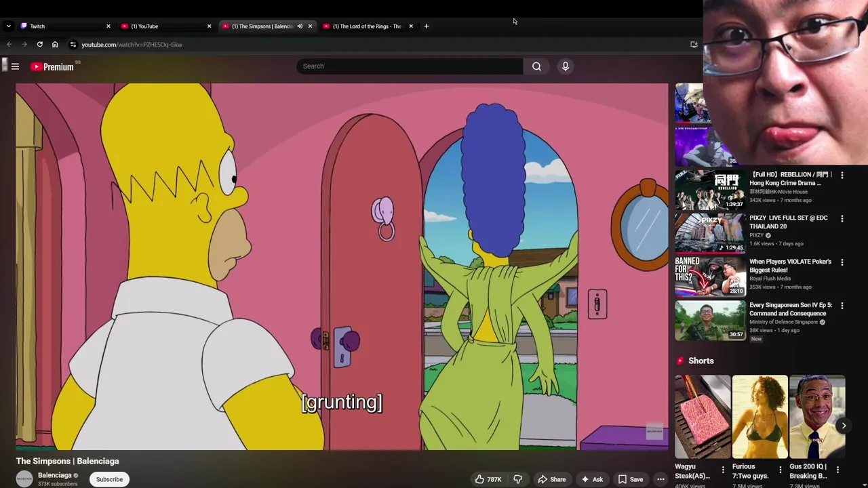Image resolution: width=868 pixels, height=488 pixels.
Task: Open options menu for Singaporean Son video
Action: 842,305
